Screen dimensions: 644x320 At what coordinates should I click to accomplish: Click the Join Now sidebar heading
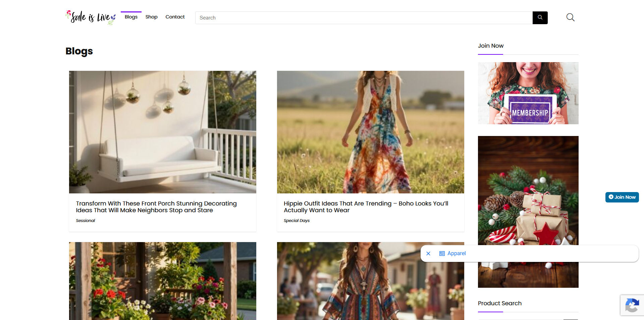491,46
